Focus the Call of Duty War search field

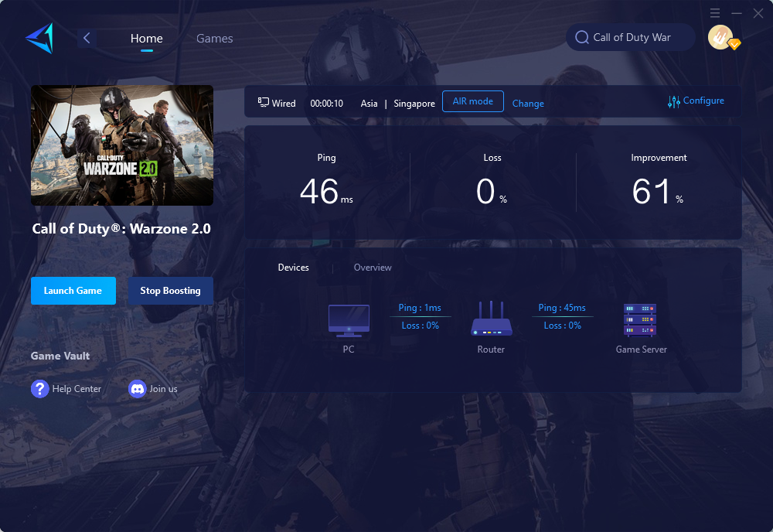click(x=631, y=37)
